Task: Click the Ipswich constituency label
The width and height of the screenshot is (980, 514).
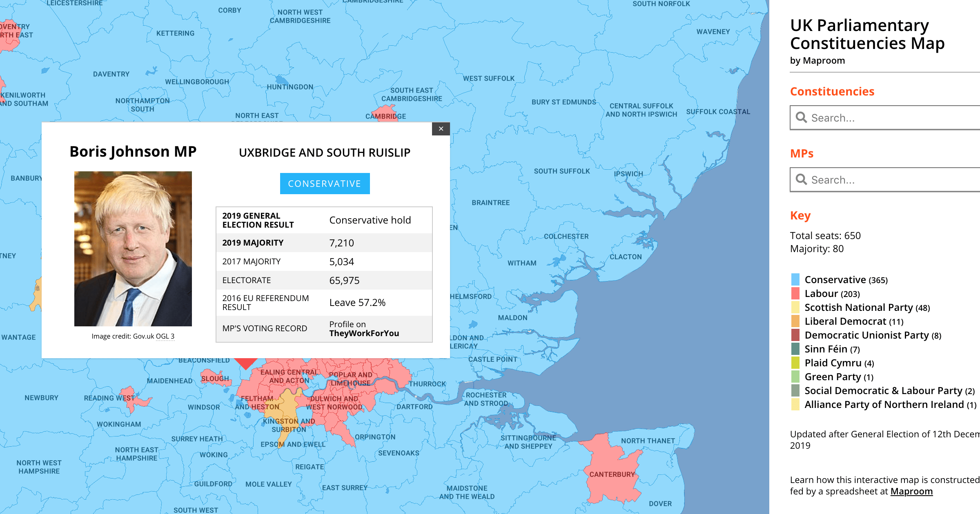Action: pyautogui.click(x=628, y=174)
